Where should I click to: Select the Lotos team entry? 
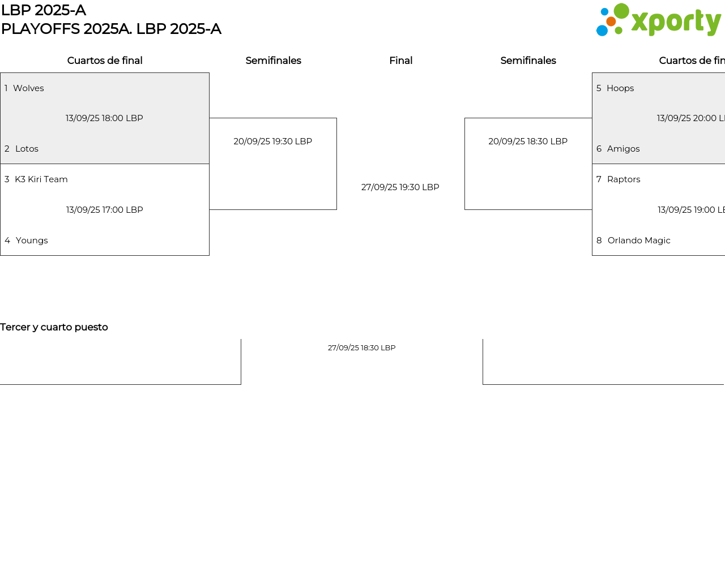click(27, 149)
